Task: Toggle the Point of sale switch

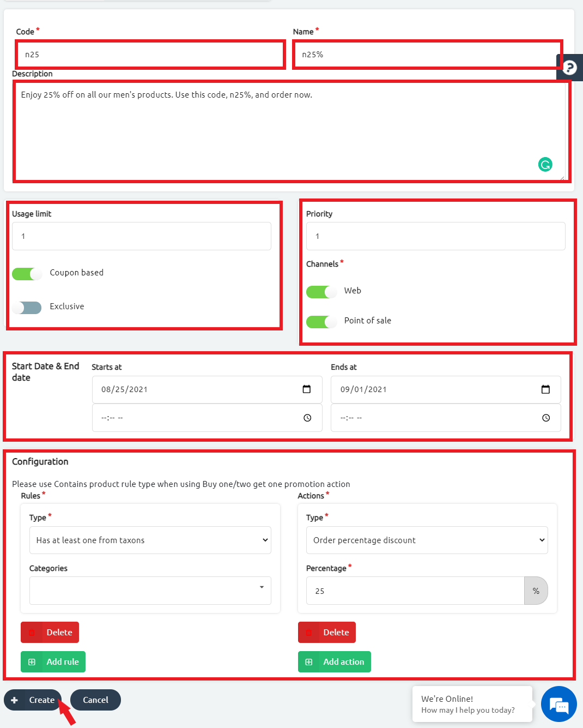Action: (x=321, y=322)
